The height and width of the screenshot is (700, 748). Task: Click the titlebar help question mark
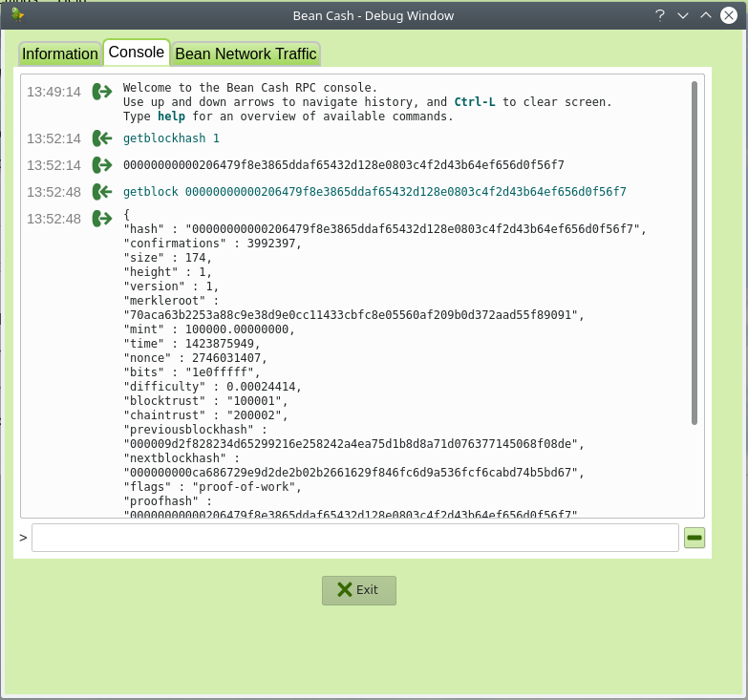(660, 15)
